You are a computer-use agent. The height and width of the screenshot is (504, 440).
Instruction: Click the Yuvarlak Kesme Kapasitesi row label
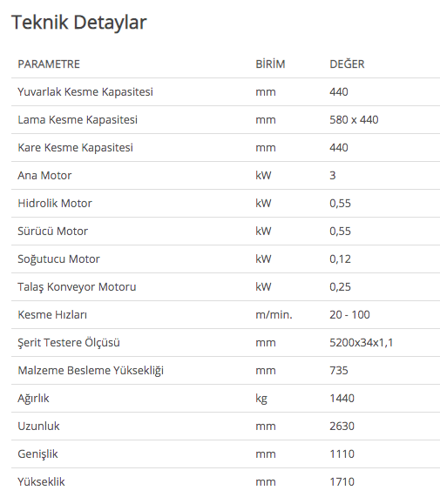point(85,92)
